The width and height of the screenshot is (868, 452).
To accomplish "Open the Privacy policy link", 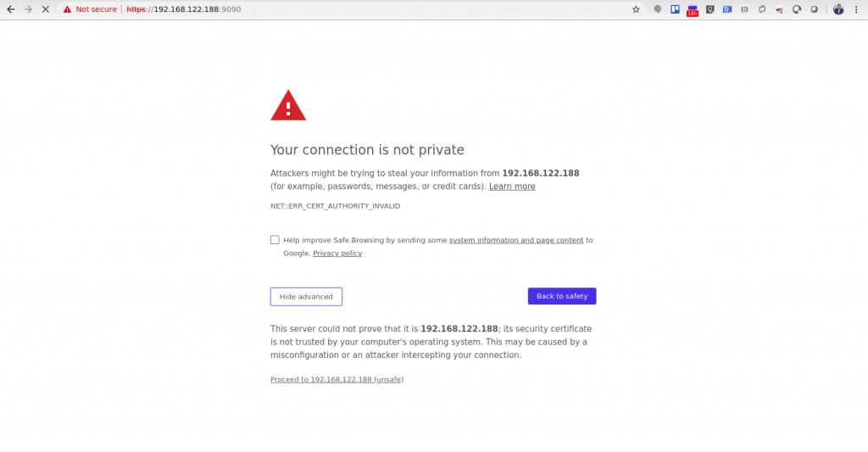I will (337, 254).
